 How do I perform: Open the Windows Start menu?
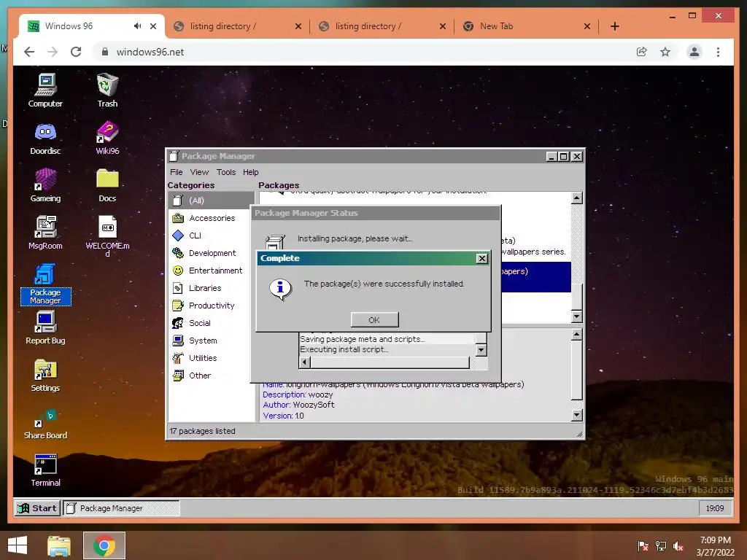point(18,545)
